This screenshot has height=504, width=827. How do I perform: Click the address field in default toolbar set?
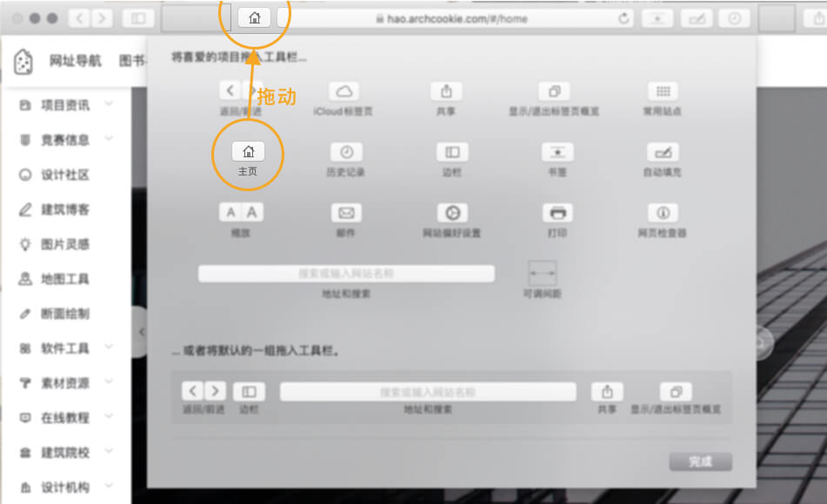pos(428,392)
